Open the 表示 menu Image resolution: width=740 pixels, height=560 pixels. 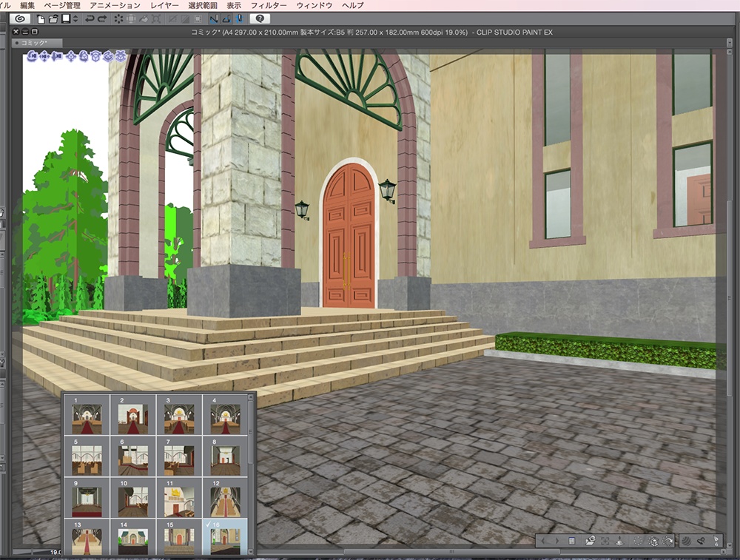coord(234,5)
